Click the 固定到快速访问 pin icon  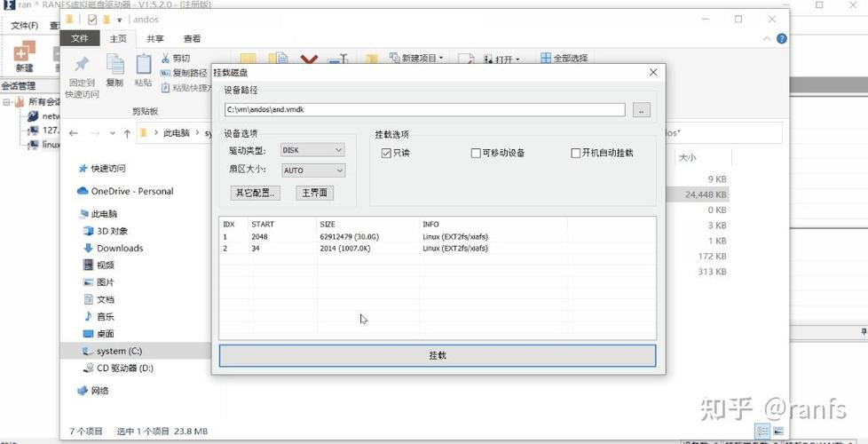coord(82,64)
